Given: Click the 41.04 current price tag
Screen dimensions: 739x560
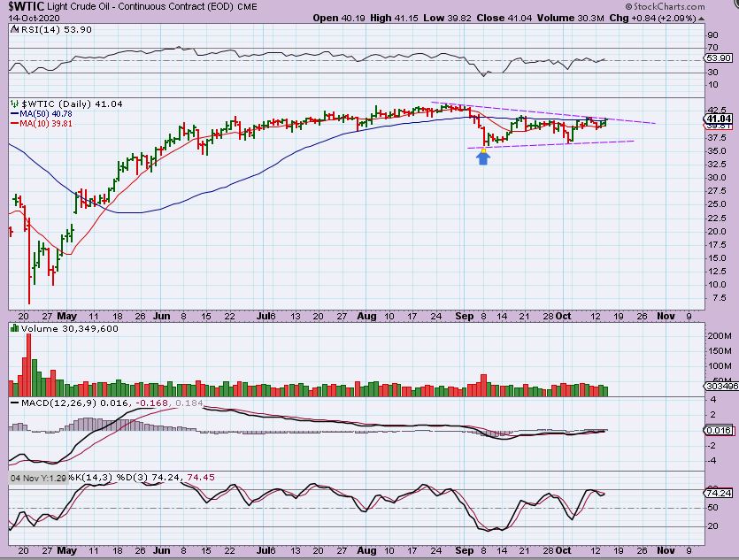Looking at the screenshot, I should 717,119.
